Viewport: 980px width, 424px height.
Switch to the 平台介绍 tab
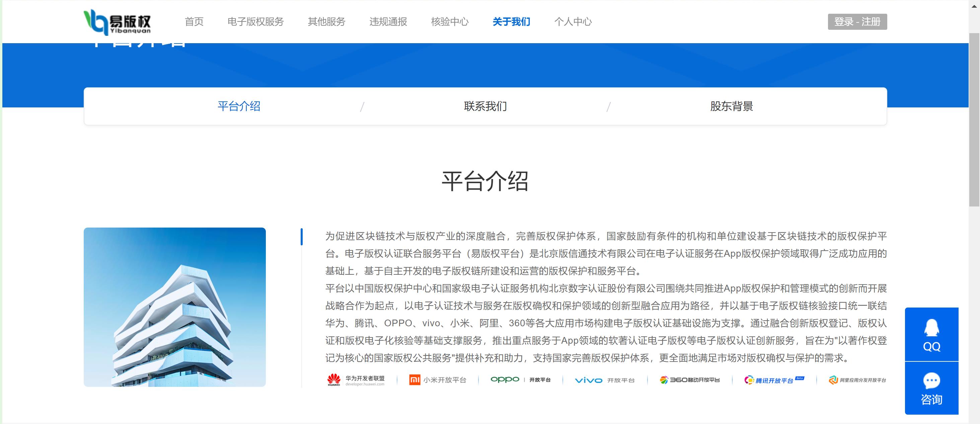pos(239,106)
